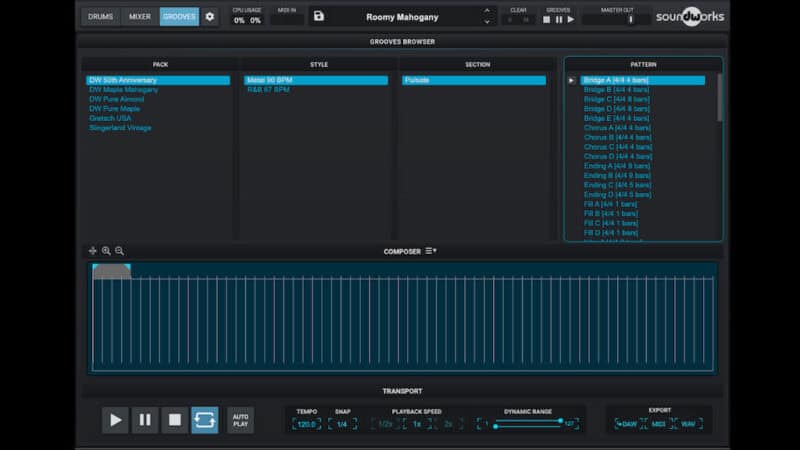Set playback speed to 2x
The width and height of the screenshot is (800, 450).
point(448,424)
